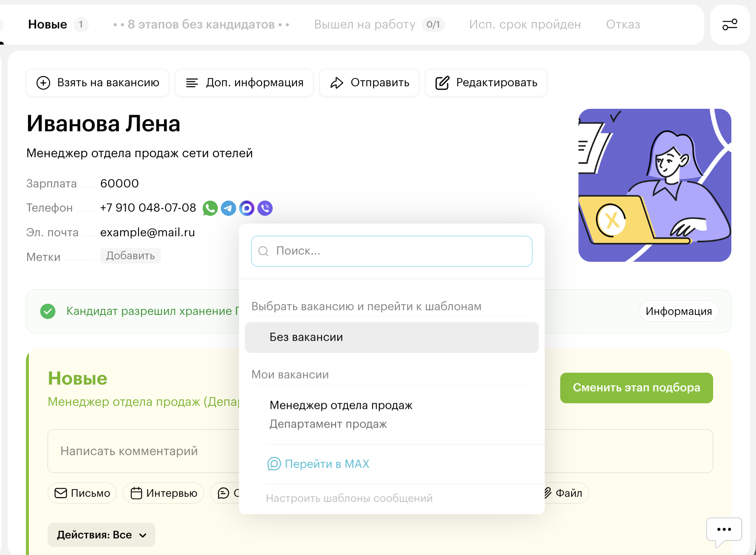Follow the 'Перейти в MAX' link
This screenshot has height=555, width=756.
[327, 464]
